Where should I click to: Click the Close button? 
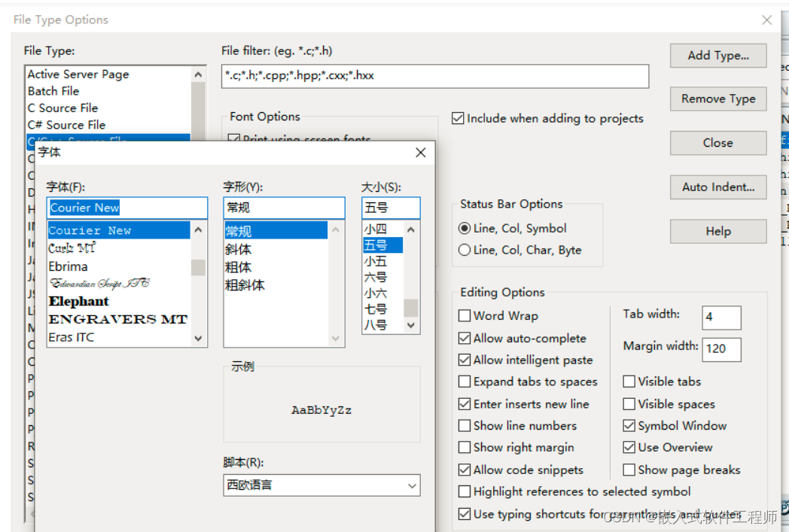[718, 143]
